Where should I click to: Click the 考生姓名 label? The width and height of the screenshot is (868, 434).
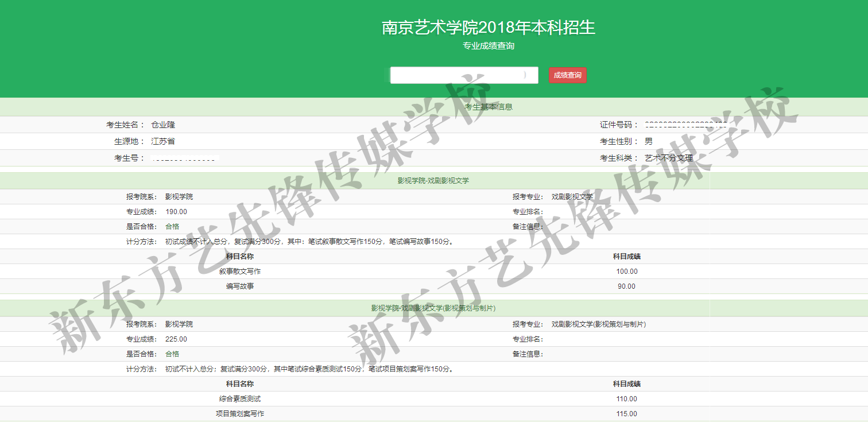tap(126, 125)
